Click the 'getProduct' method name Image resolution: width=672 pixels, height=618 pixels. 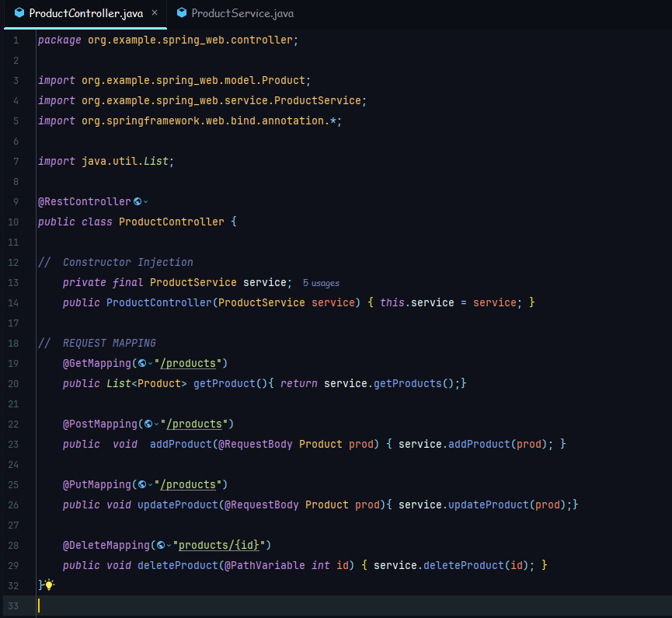click(x=225, y=383)
